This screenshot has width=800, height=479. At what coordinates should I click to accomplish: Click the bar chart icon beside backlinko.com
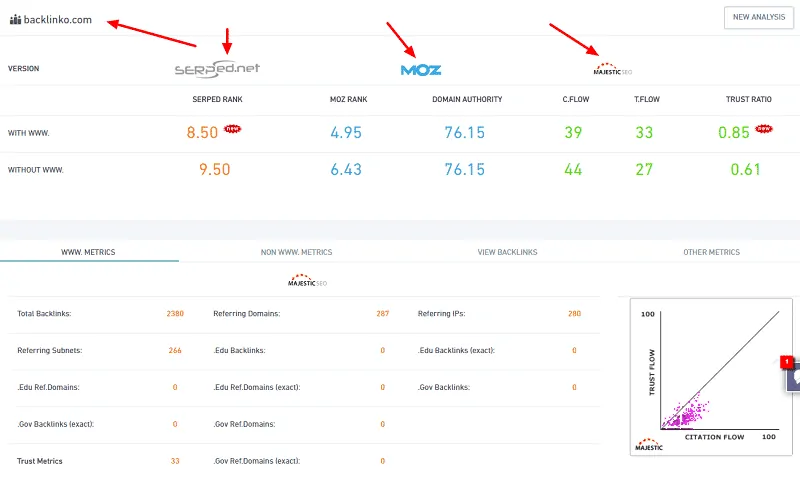[x=15, y=19]
